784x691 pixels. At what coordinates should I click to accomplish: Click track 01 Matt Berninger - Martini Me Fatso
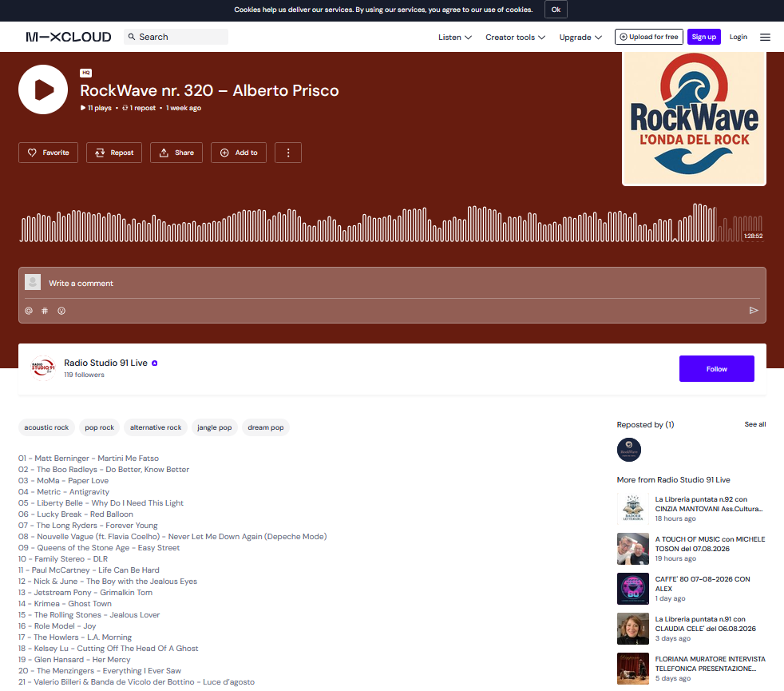[89, 459]
